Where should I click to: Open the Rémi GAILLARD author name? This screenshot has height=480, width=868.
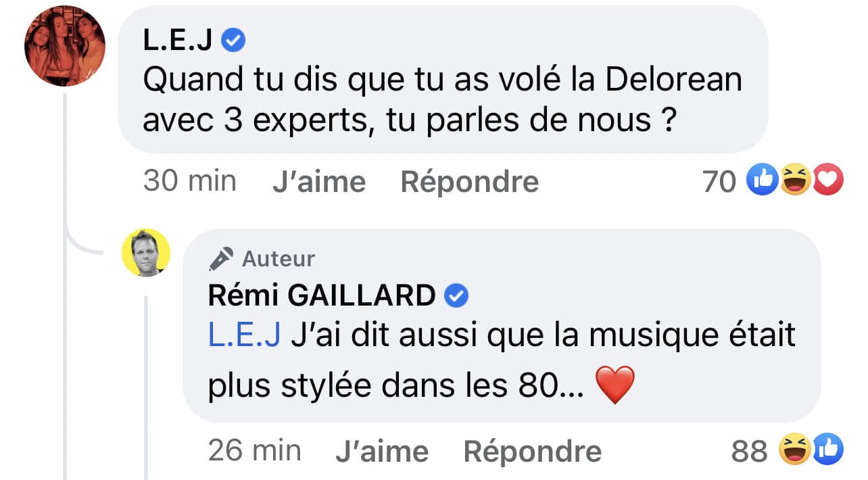tap(322, 295)
